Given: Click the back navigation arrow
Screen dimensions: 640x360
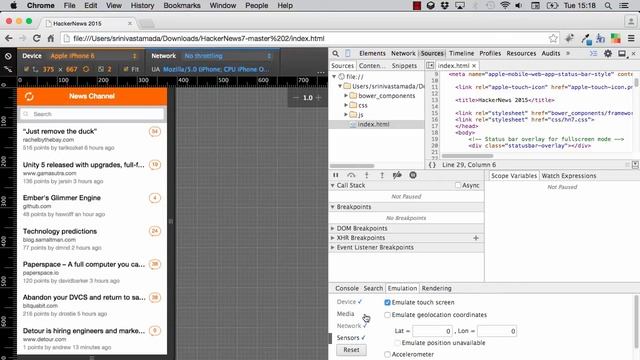Looking at the screenshot, I should tap(9, 38).
